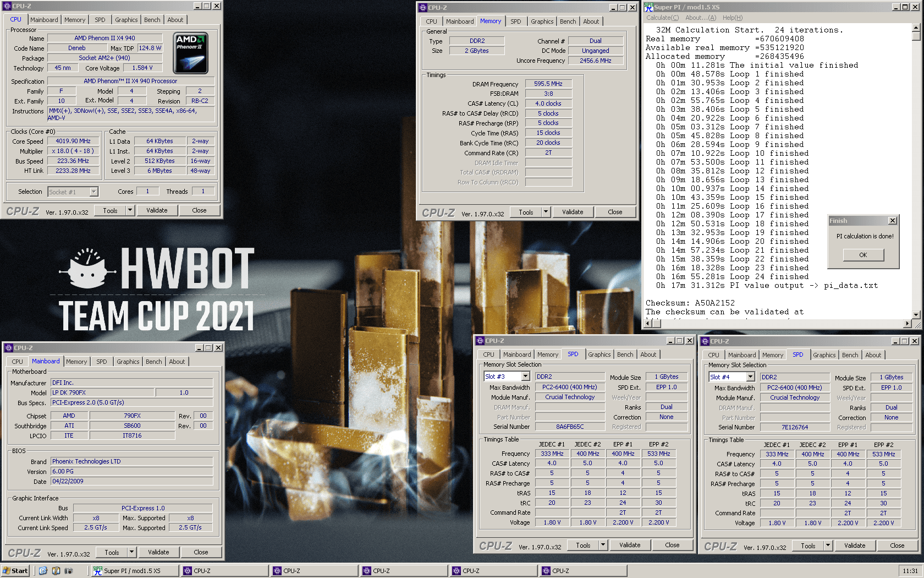
Task: Switch to the Bench tab in the Memory window
Action: pyautogui.click(x=568, y=21)
